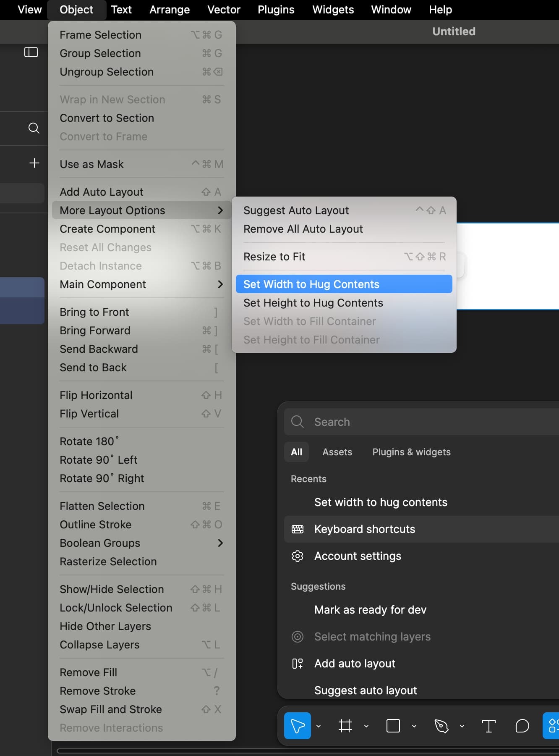Select Group Selection menu item
The image size is (559, 756).
click(142, 53)
